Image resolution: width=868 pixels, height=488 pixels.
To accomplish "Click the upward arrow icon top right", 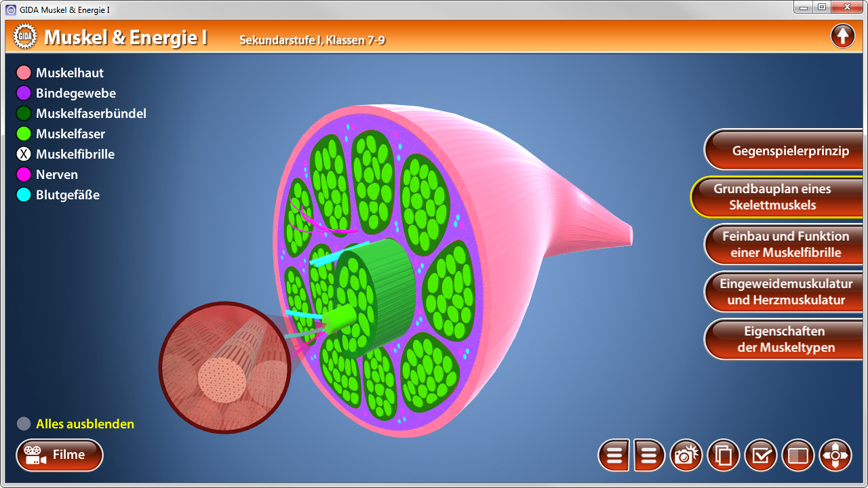I will click(843, 35).
